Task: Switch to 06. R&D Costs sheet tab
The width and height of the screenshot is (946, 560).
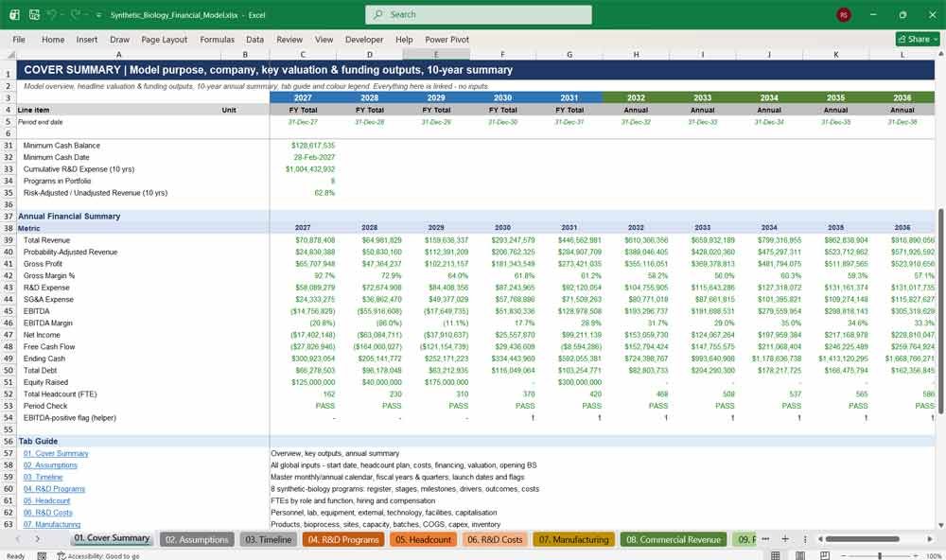Action: pos(495,539)
